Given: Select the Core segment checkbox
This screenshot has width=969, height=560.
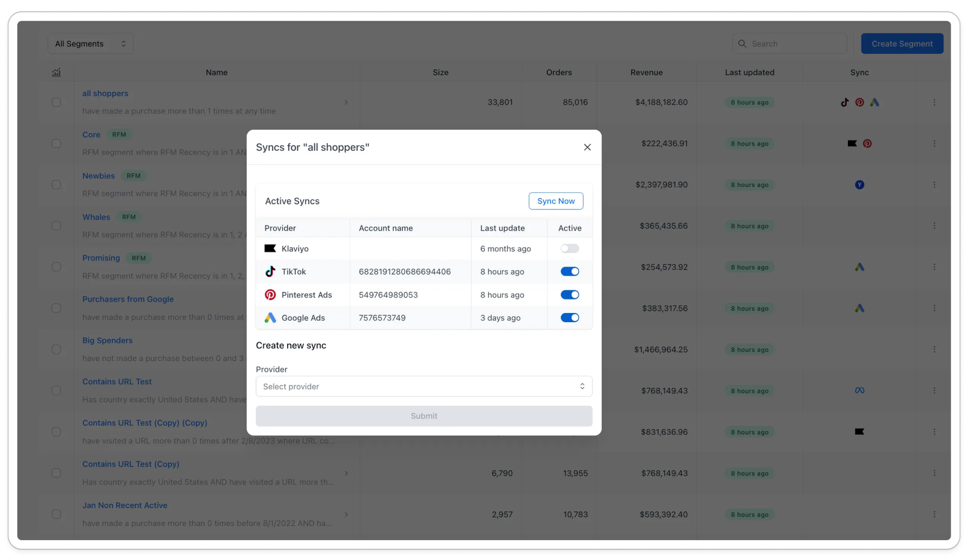Looking at the screenshot, I should click(56, 144).
